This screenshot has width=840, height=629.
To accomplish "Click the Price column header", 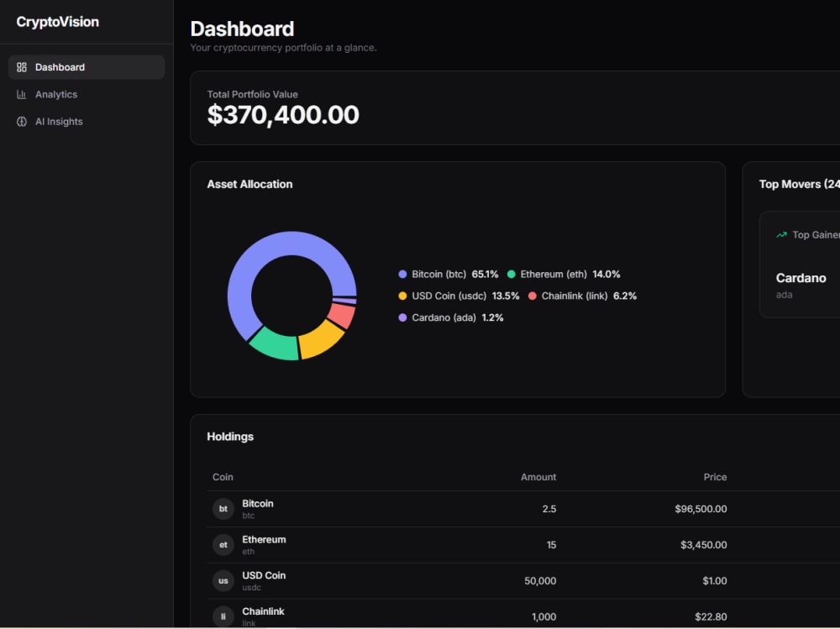I will coord(715,477).
